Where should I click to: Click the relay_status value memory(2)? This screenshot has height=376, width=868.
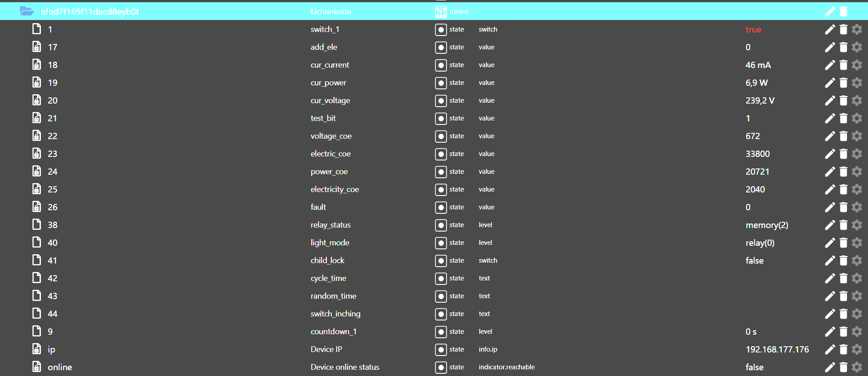coord(767,225)
